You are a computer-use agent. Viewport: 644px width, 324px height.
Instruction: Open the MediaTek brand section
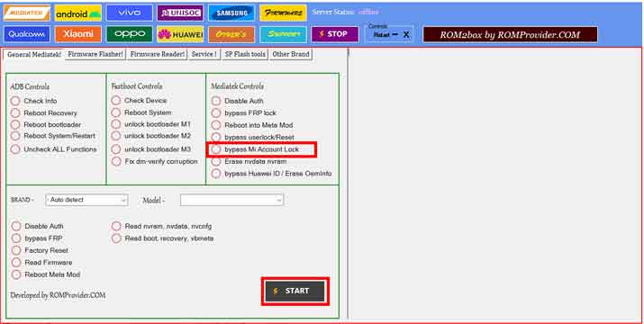click(27, 13)
